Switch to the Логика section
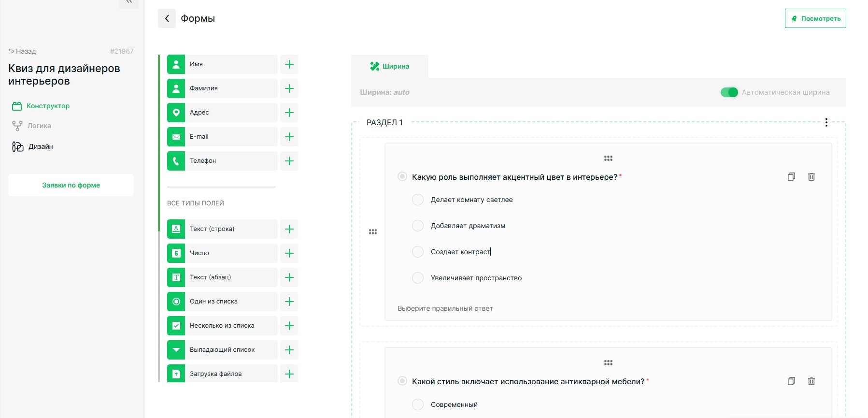 click(x=39, y=126)
